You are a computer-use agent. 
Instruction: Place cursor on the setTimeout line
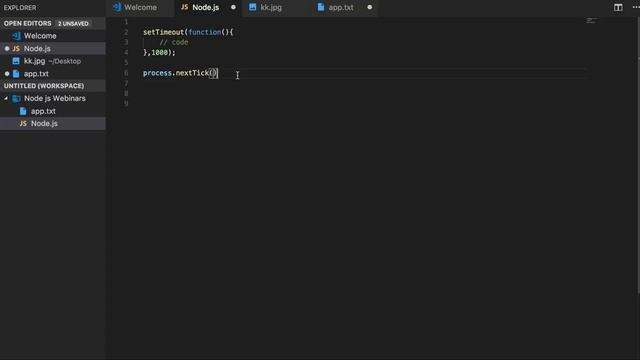click(x=188, y=32)
